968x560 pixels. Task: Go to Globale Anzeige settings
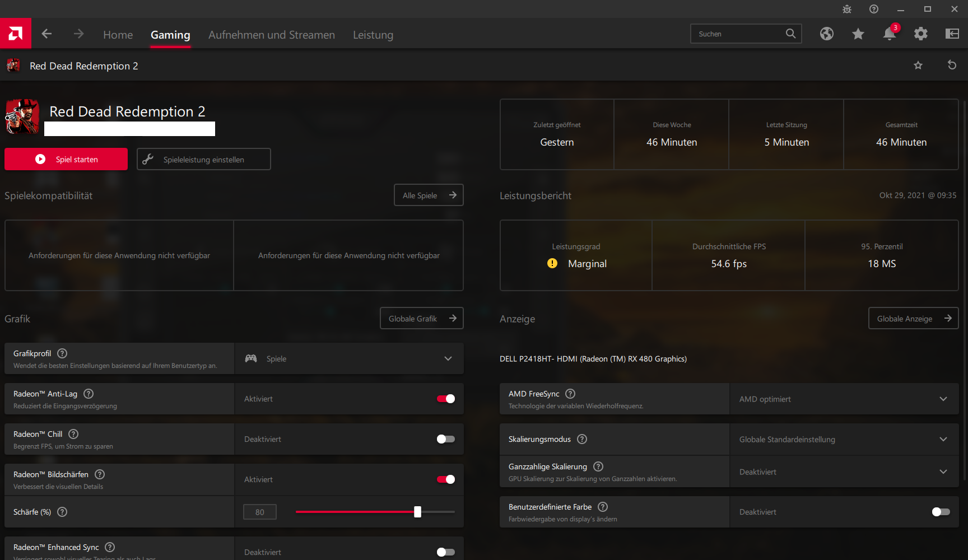click(914, 318)
